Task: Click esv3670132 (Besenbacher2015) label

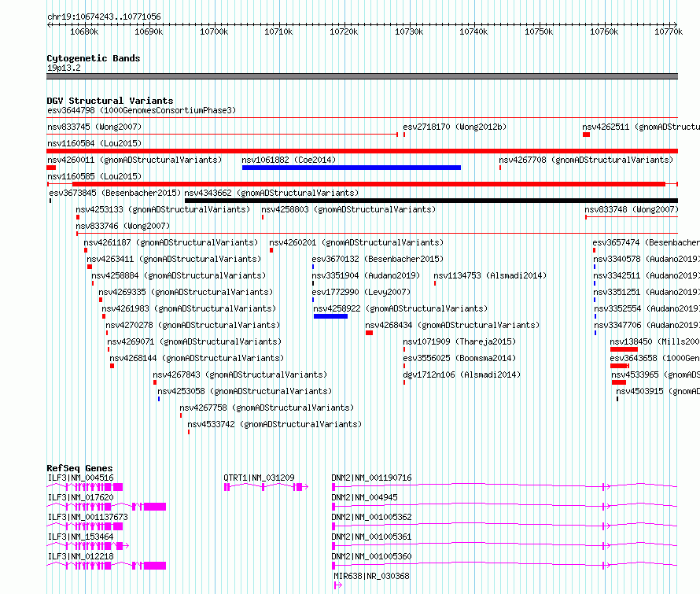Action: click(x=378, y=259)
